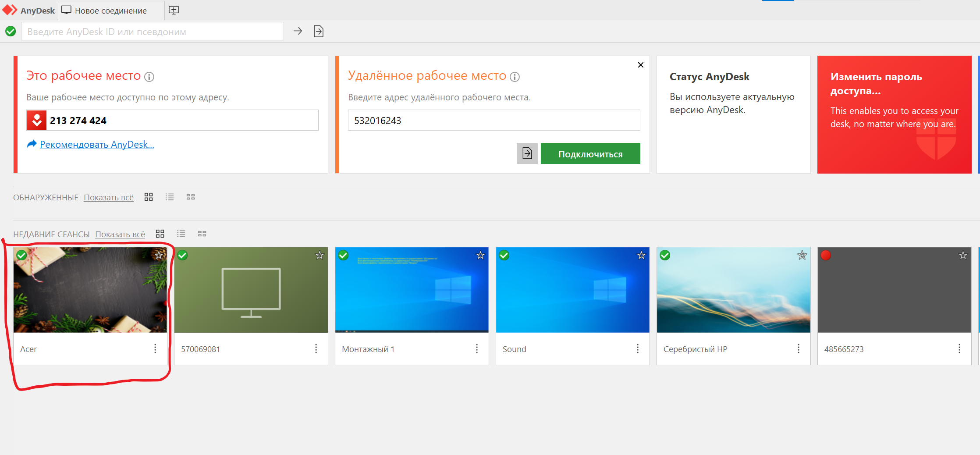
Task: Toggle favorite star on Серебристый HP tile
Action: click(x=802, y=255)
